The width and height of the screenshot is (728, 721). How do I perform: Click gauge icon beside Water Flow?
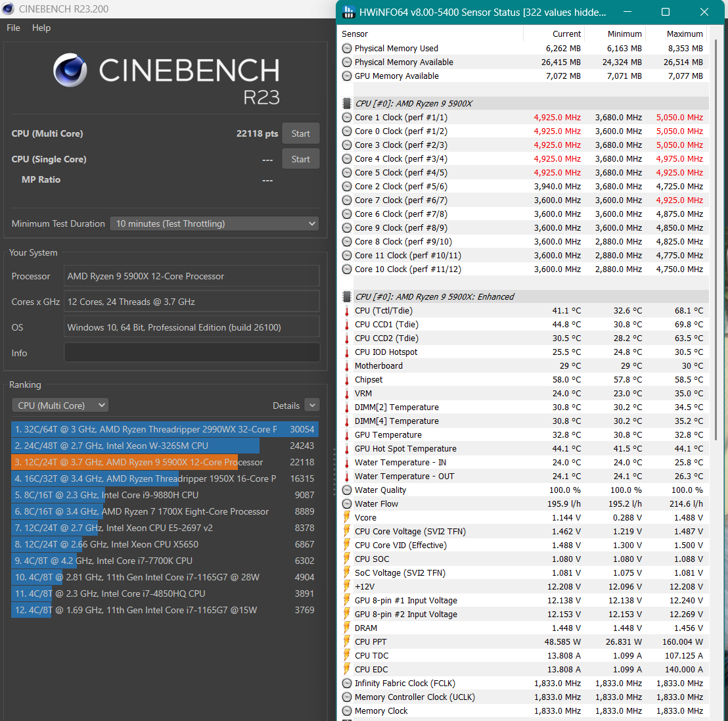point(347,504)
